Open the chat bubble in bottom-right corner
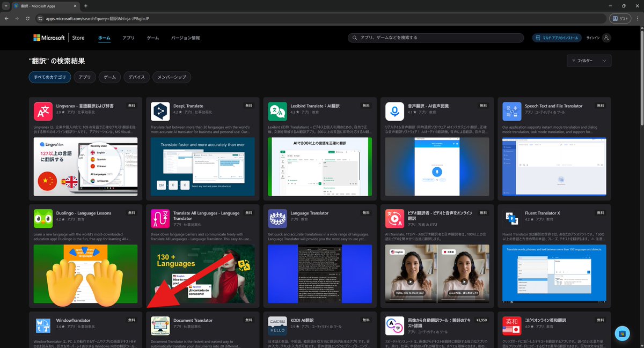The height and width of the screenshot is (348, 644). 623,333
